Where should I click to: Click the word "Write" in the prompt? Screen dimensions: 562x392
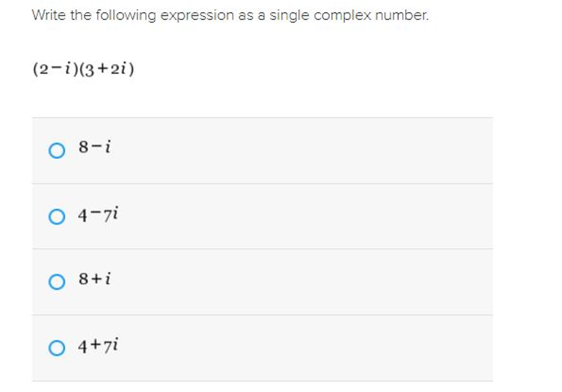(46, 15)
